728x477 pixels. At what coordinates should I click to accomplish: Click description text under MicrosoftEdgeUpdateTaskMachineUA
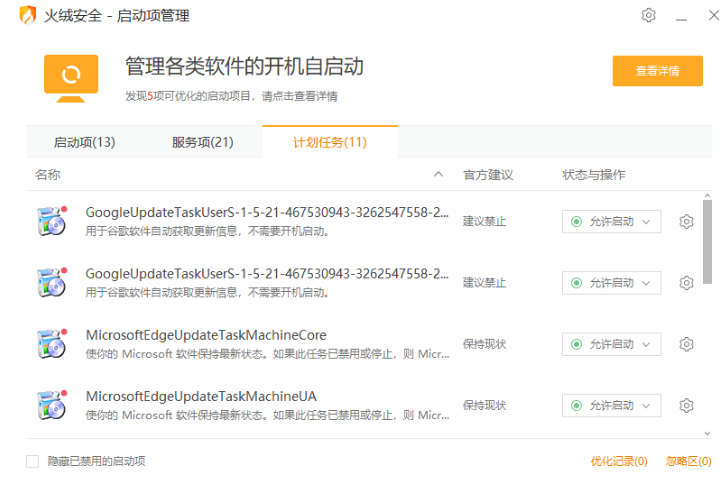267,415
